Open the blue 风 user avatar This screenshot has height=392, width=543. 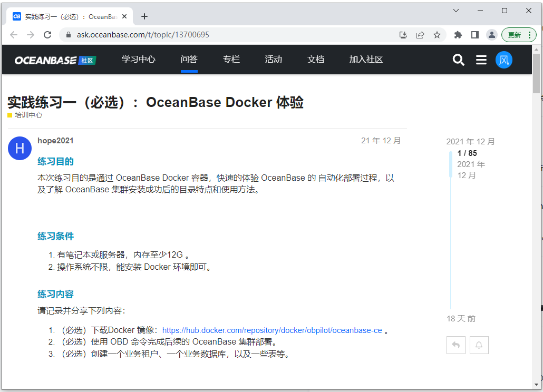504,60
